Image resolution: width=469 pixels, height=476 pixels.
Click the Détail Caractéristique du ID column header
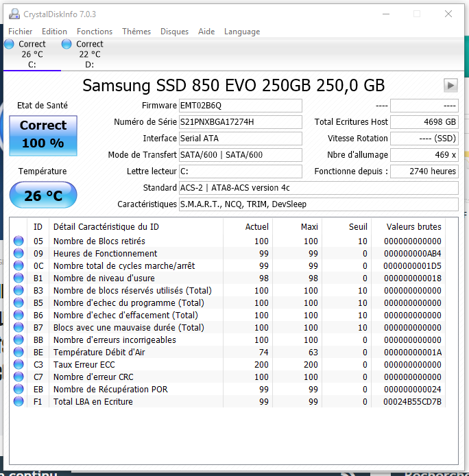(x=136, y=227)
